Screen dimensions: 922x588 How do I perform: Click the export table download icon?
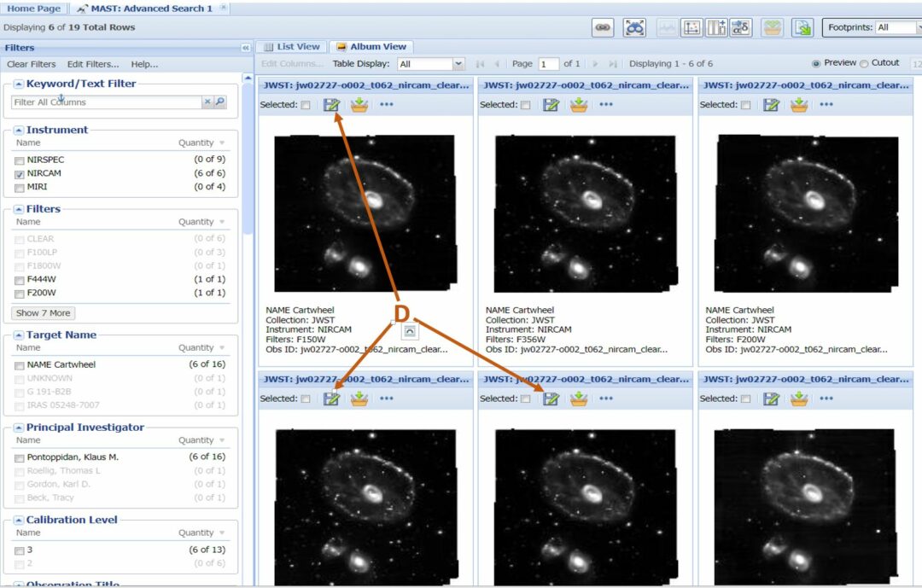click(x=802, y=27)
